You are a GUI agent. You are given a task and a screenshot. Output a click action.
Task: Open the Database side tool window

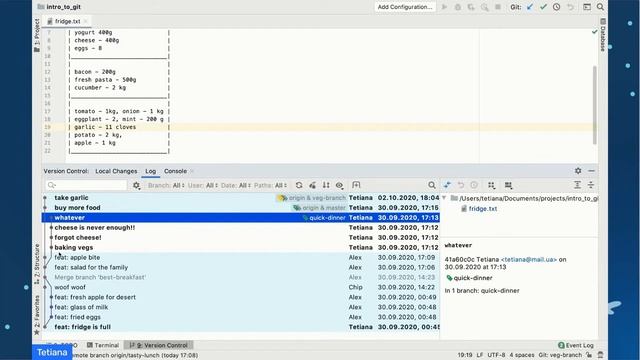point(603,35)
